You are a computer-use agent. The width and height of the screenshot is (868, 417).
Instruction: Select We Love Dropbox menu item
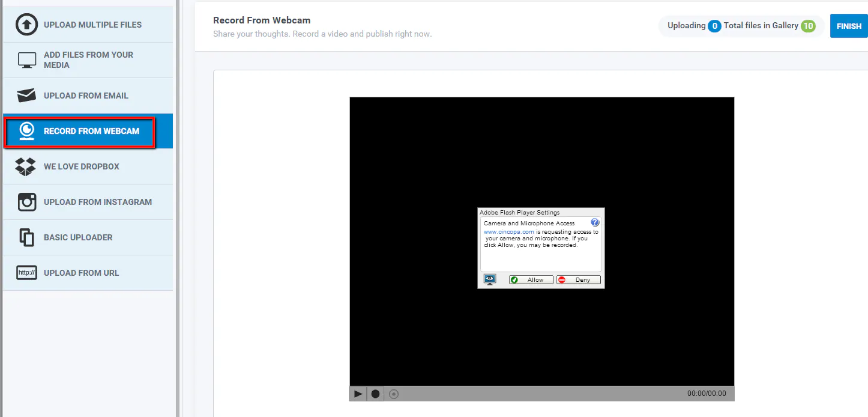pyautogui.click(x=88, y=166)
